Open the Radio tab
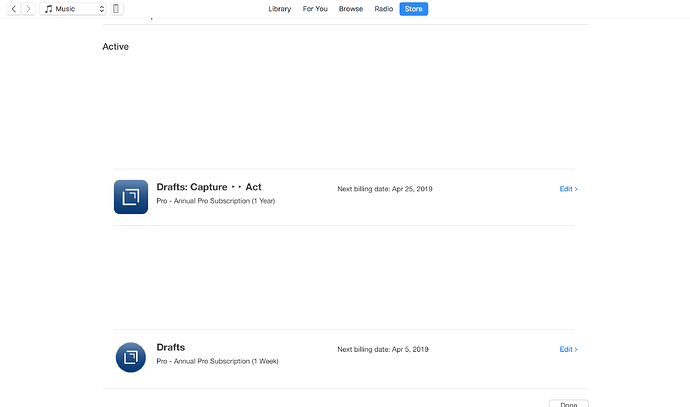Viewport: 690px width, 407px height. pyautogui.click(x=384, y=9)
